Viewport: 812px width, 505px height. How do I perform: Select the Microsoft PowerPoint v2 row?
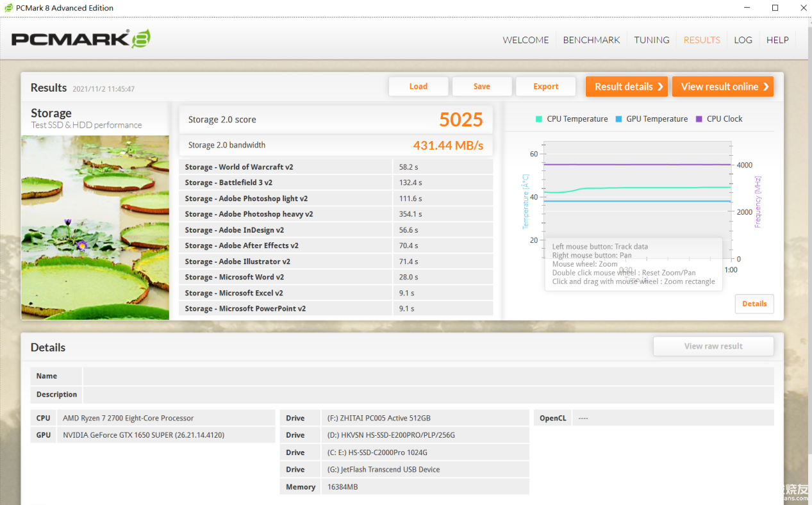(336, 308)
